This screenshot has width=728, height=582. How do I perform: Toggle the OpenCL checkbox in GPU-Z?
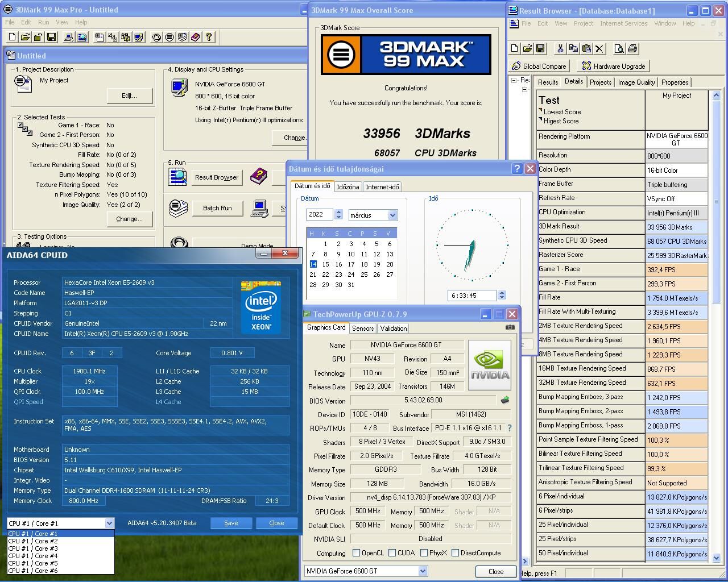click(x=357, y=552)
